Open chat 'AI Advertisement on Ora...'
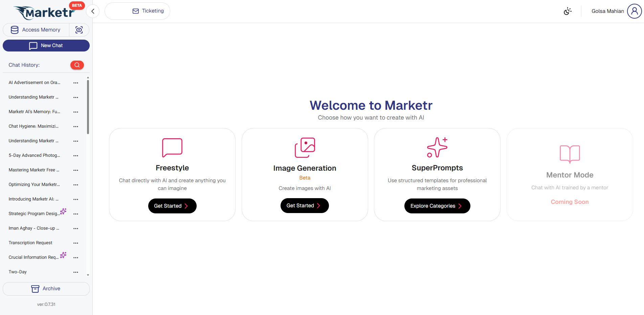This screenshot has width=644, height=315. click(x=35, y=83)
